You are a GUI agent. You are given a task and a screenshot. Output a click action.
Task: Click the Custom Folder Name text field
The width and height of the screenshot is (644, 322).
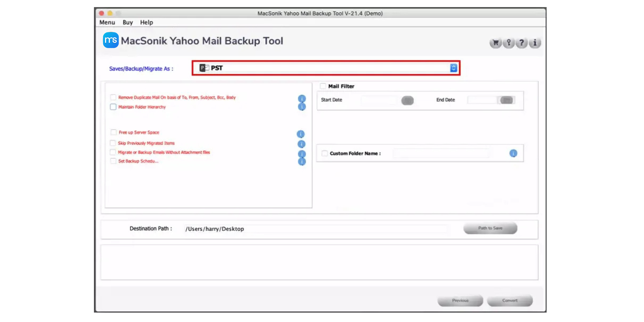coord(441,153)
